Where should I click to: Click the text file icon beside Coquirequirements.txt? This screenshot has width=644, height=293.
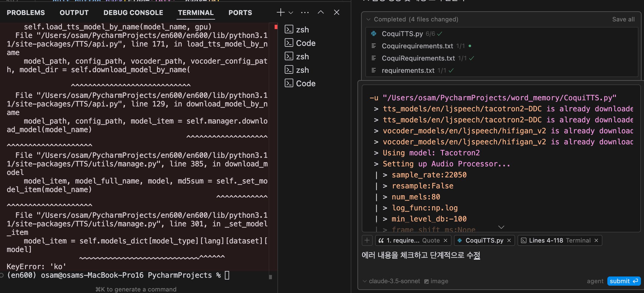[374, 46]
